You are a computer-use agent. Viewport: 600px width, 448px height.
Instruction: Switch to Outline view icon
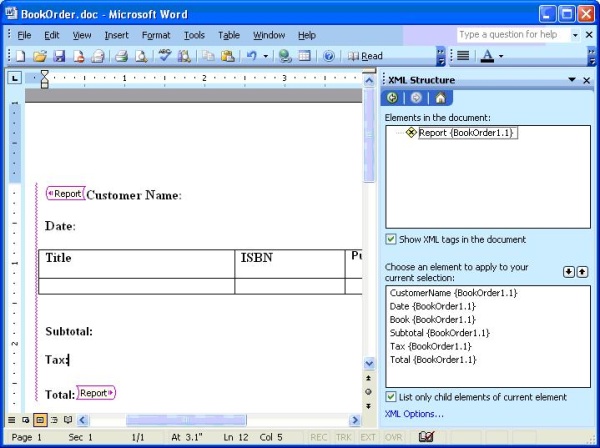point(54,420)
